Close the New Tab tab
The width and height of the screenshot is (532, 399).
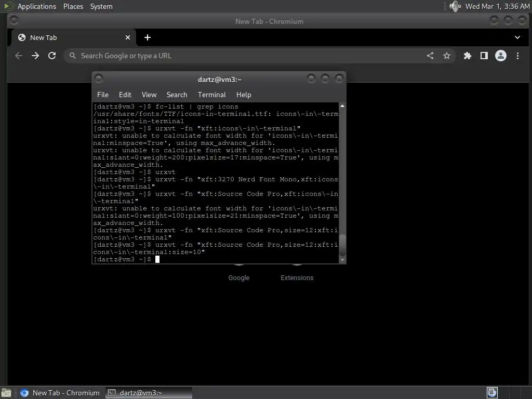pyautogui.click(x=128, y=37)
